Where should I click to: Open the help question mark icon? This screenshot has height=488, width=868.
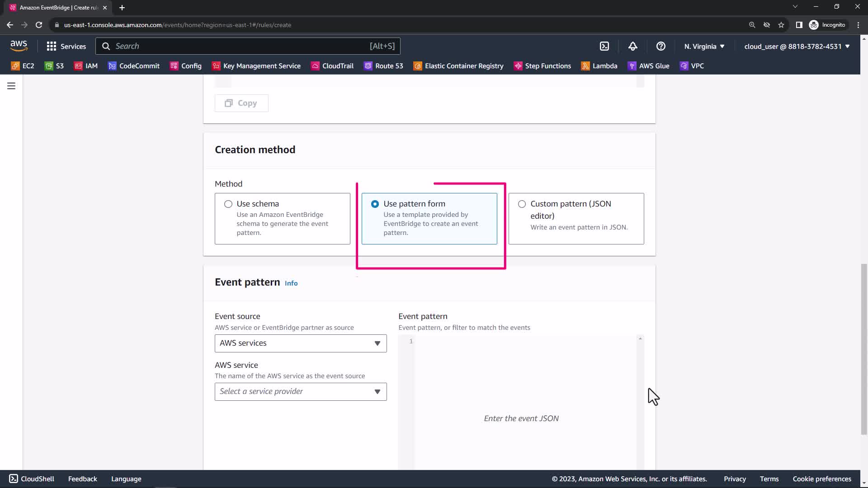pyautogui.click(x=660, y=46)
